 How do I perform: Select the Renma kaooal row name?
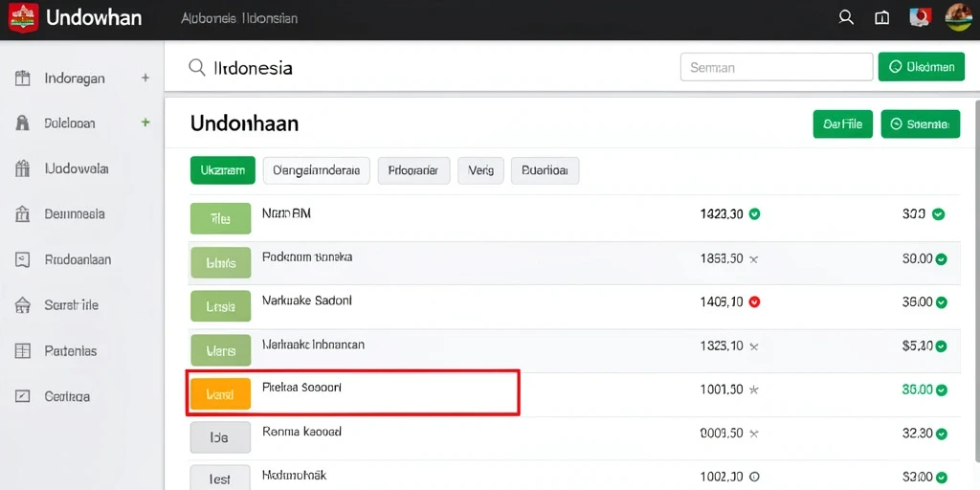click(301, 432)
